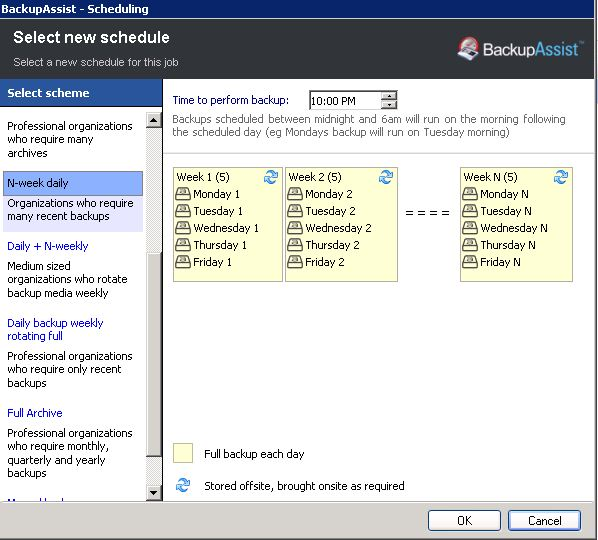Click 'Full backup each day' legend text
Viewport: 598px width, 540px height.
pyautogui.click(x=254, y=454)
